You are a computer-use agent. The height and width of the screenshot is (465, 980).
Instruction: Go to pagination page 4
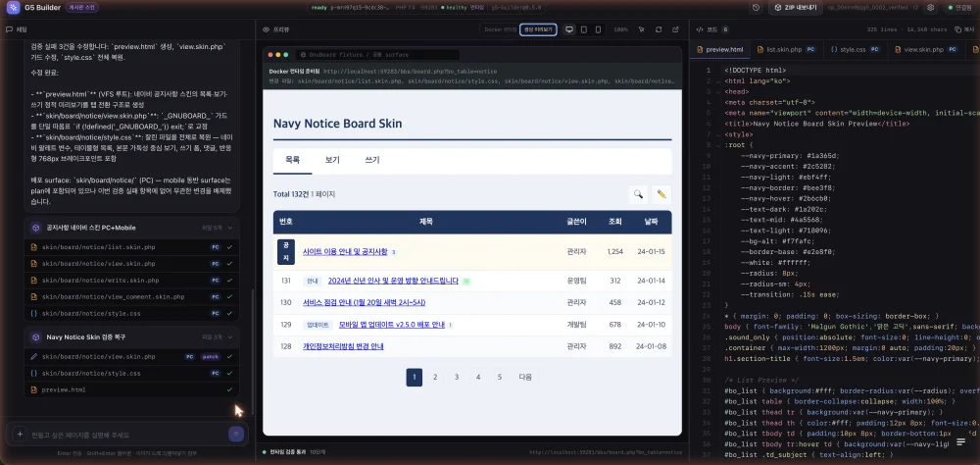(x=478, y=378)
